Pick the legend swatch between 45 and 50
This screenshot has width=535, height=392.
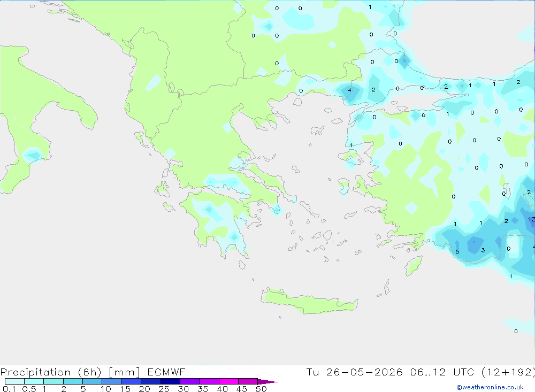click(x=248, y=381)
